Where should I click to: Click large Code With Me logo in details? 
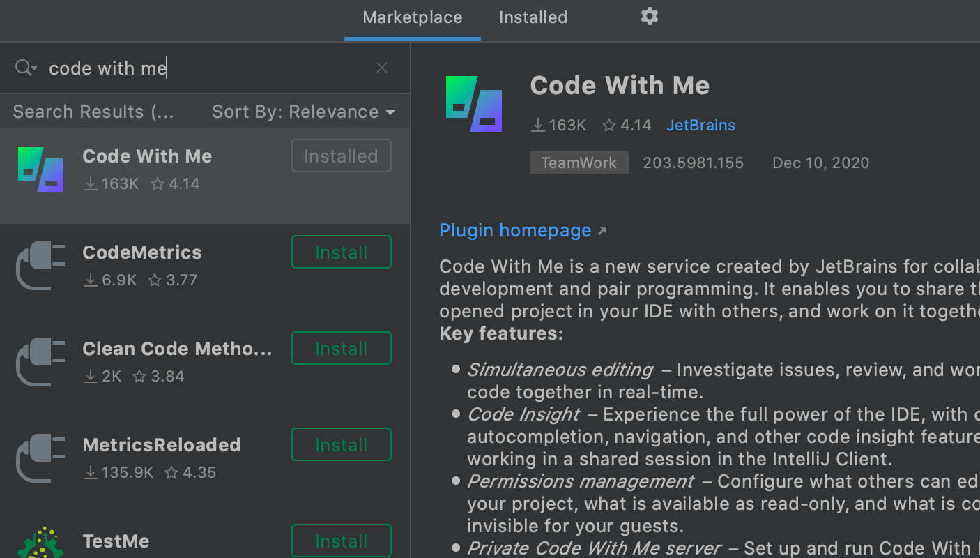click(x=474, y=104)
